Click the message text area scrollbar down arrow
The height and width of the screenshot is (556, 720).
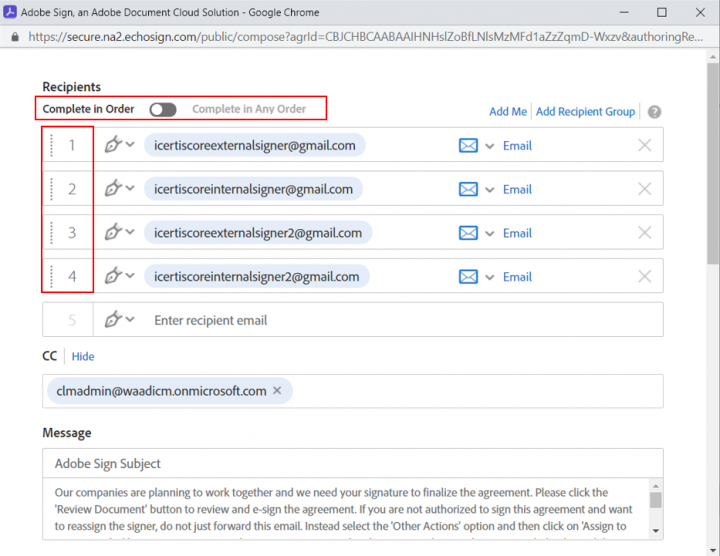655,530
